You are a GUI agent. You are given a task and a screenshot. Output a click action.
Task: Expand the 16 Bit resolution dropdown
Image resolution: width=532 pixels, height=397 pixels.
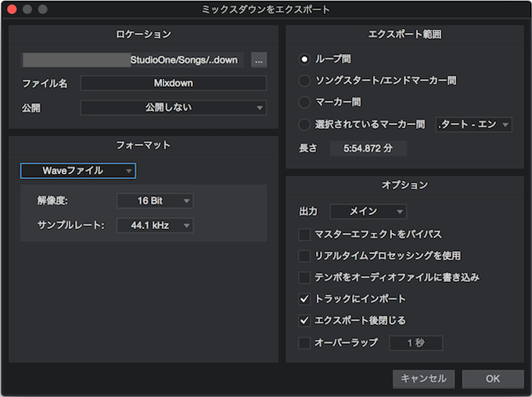[x=155, y=201]
